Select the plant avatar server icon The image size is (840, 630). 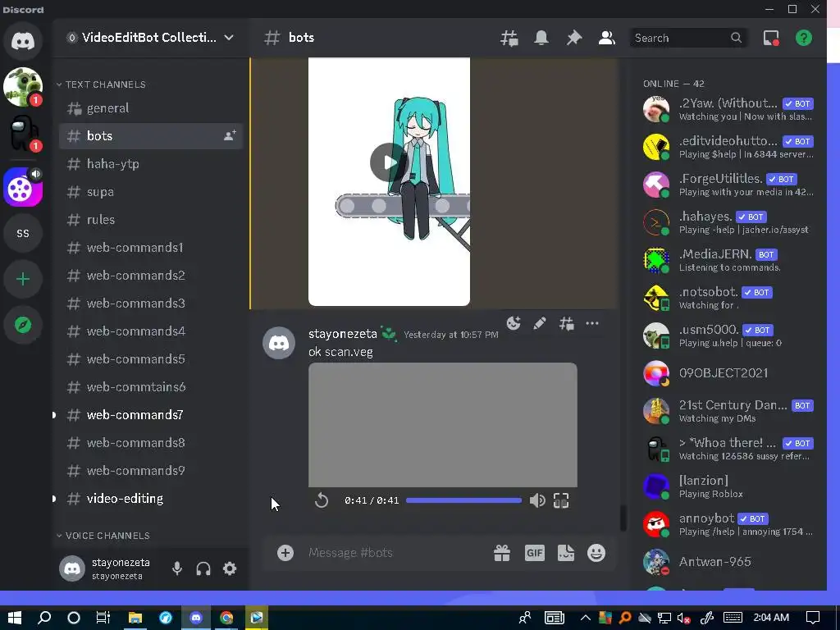pyautogui.click(x=22, y=86)
